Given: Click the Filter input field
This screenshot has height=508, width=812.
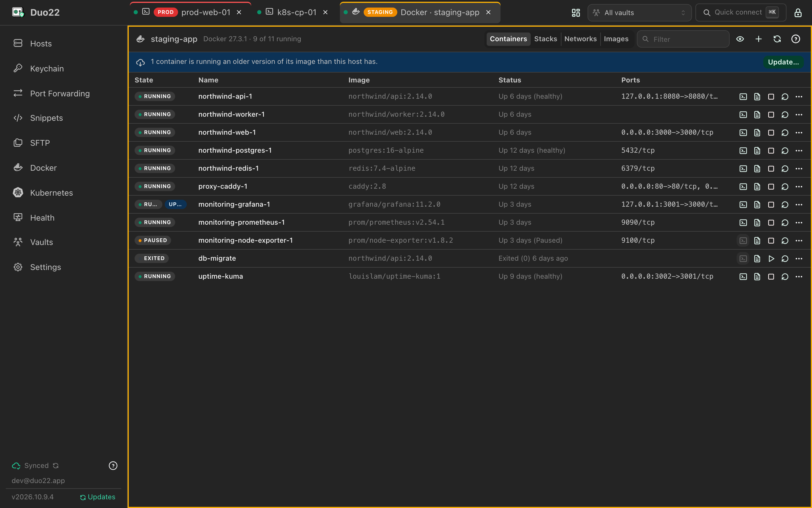Looking at the screenshot, I should tap(683, 39).
